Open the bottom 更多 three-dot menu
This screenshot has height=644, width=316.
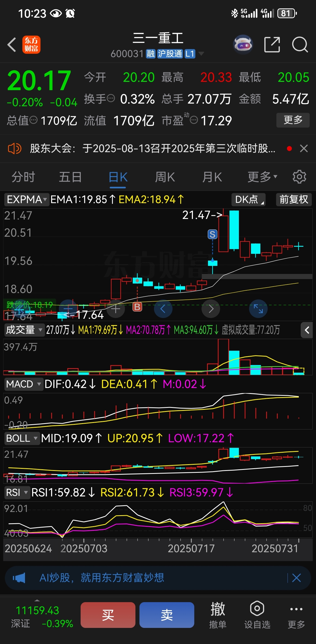(296, 615)
